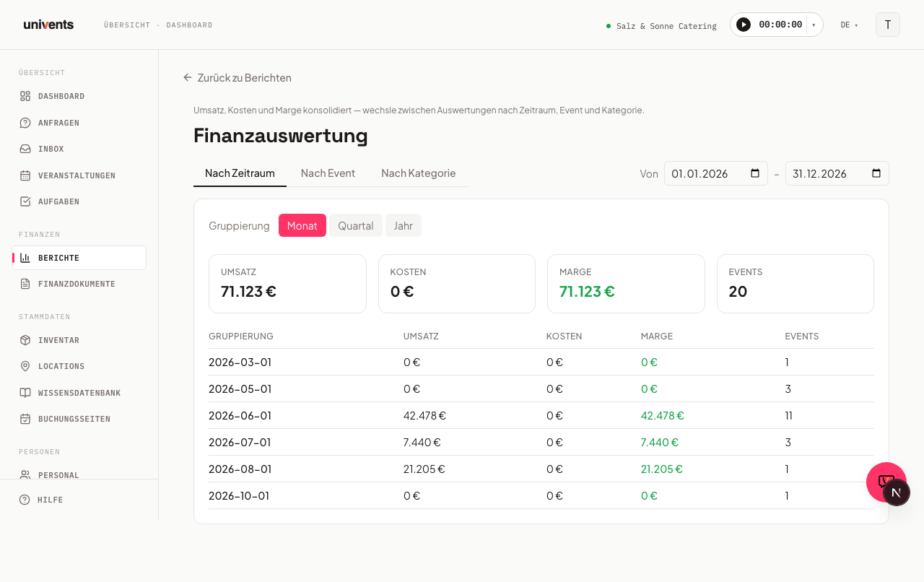The image size is (924, 582).
Task: Click the Inbox tray icon
Action: [x=25, y=149]
